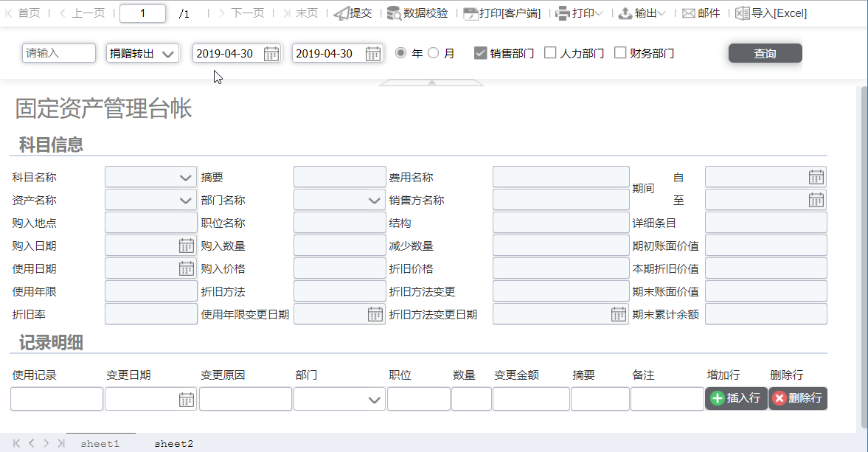Click the page number input box

[143, 13]
